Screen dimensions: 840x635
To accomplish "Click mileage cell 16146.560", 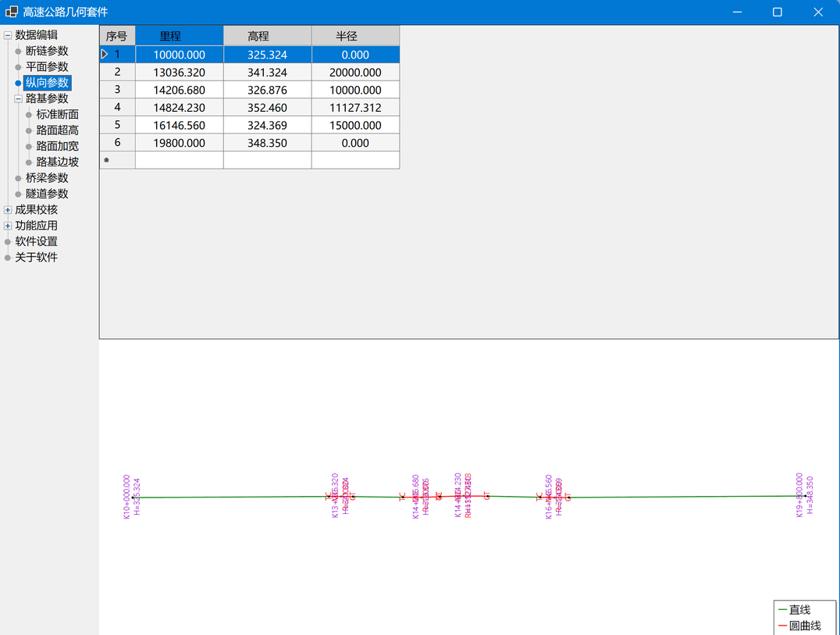I will pos(180,126).
